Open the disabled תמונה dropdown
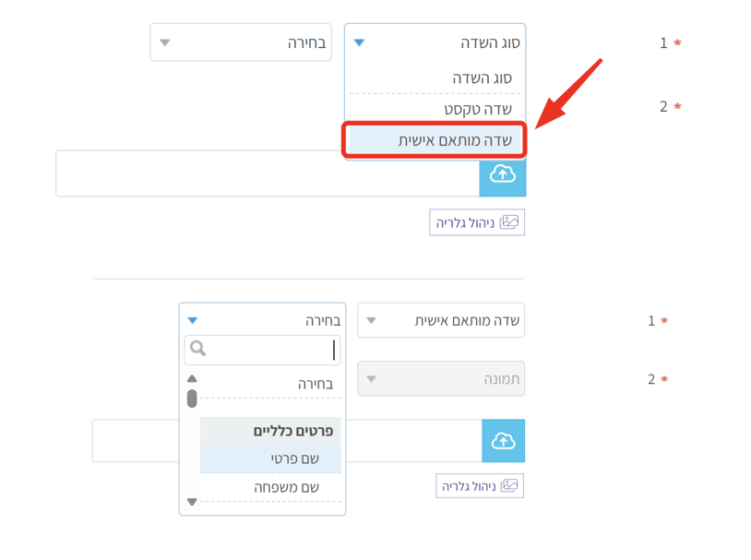Image resolution: width=751 pixels, height=560 pixels. 441,378
